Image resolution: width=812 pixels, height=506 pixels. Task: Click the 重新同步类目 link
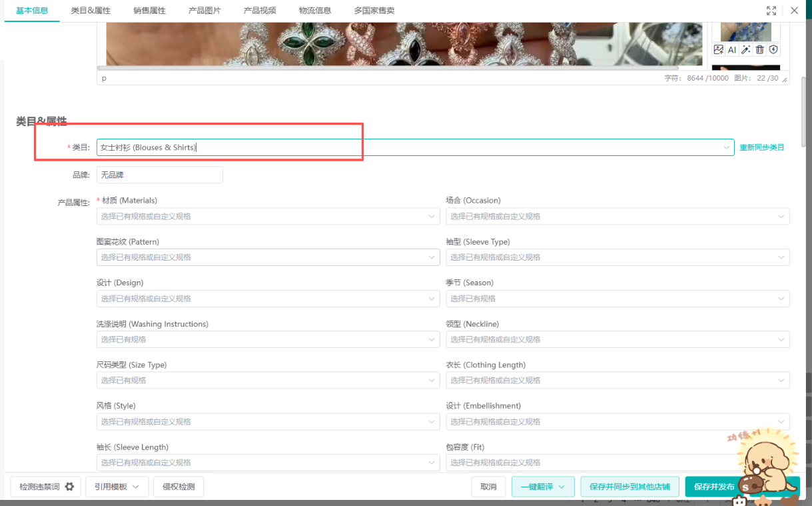coord(762,147)
